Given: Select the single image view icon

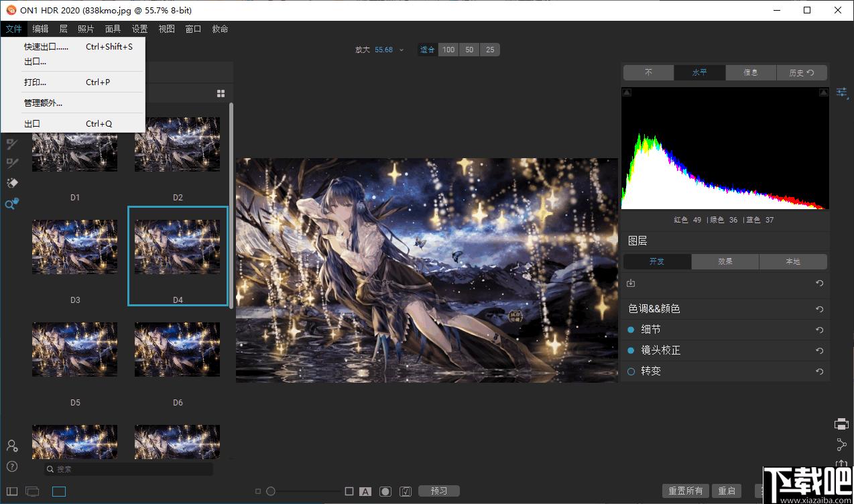Looking at the screenshot, I should [59, 492].
